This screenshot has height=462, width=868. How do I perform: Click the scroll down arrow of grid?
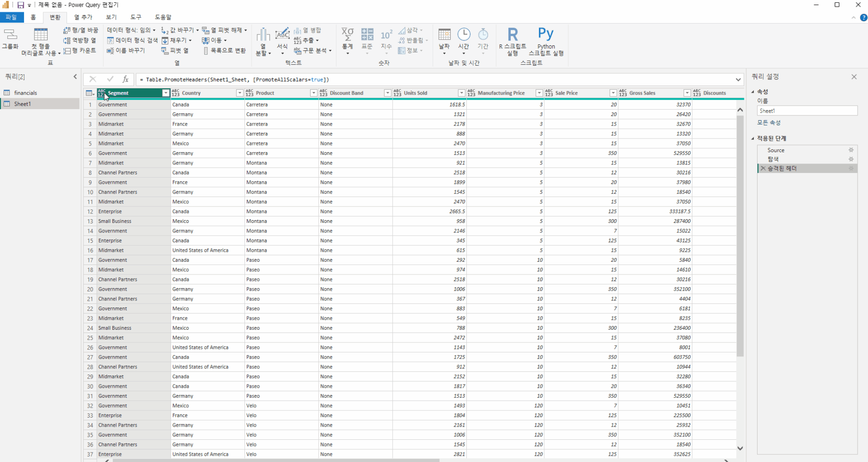(740, 448)
